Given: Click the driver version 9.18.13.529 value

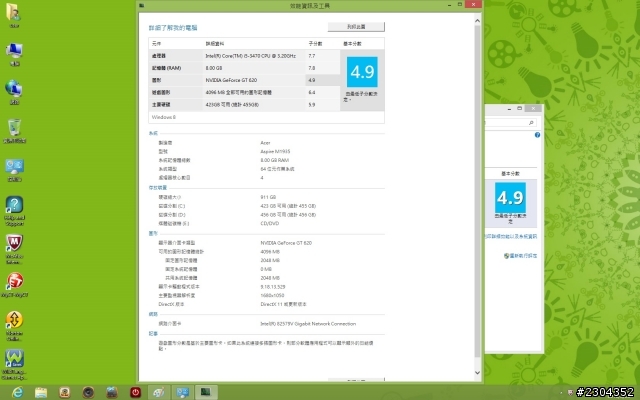Looking at the screenshot, I should point(273,287).
